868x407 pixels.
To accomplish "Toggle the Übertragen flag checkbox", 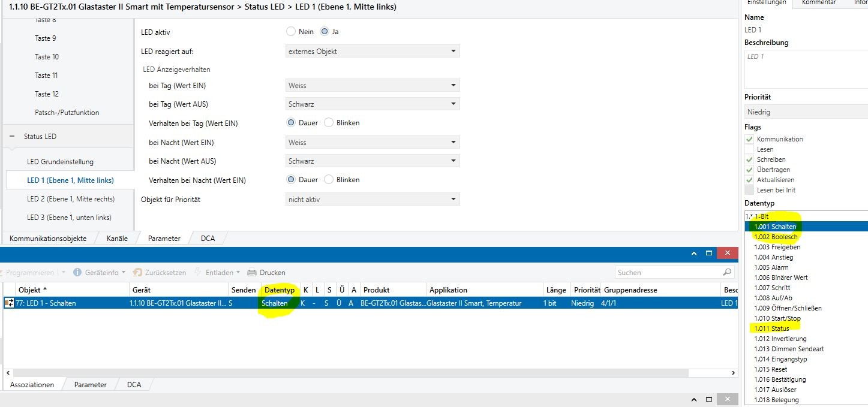I will point(749,170).
